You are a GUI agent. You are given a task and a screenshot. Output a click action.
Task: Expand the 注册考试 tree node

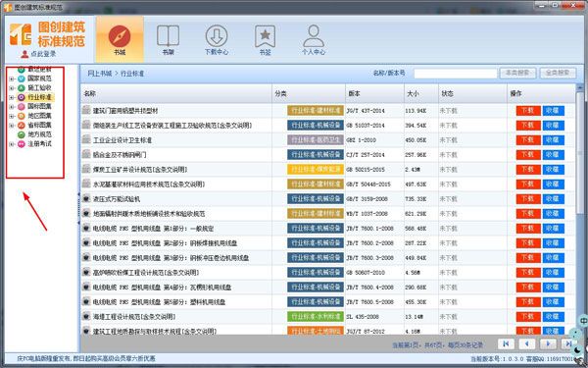coord(12,144)
